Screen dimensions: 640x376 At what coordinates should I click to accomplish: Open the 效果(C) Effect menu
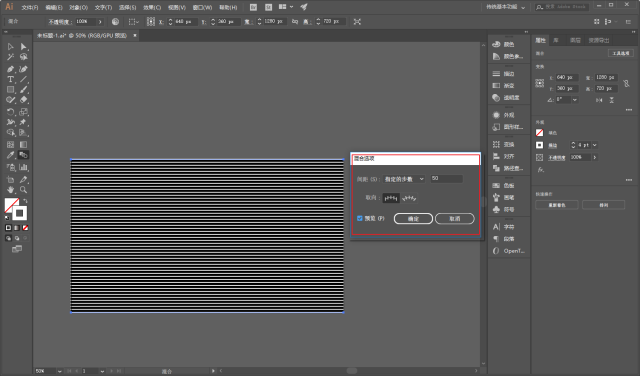pos(152,7)
